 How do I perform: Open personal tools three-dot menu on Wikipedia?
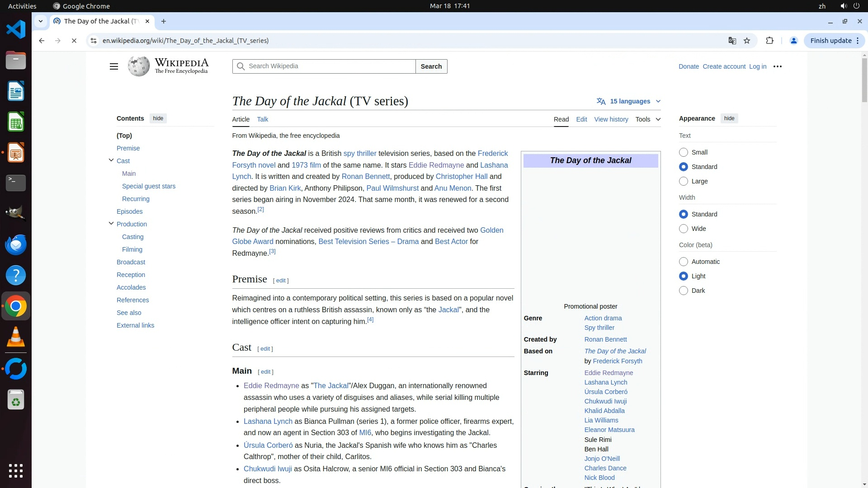click(777, 66)
